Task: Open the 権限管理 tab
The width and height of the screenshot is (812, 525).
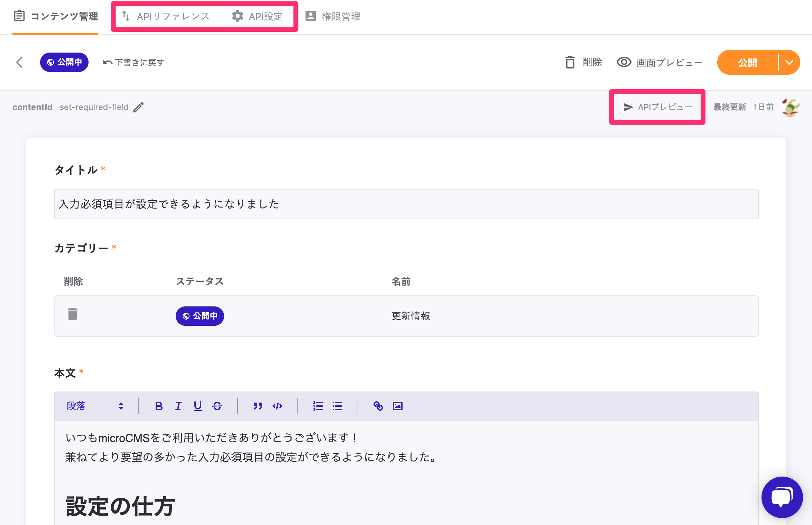Action: coord(333,16)
